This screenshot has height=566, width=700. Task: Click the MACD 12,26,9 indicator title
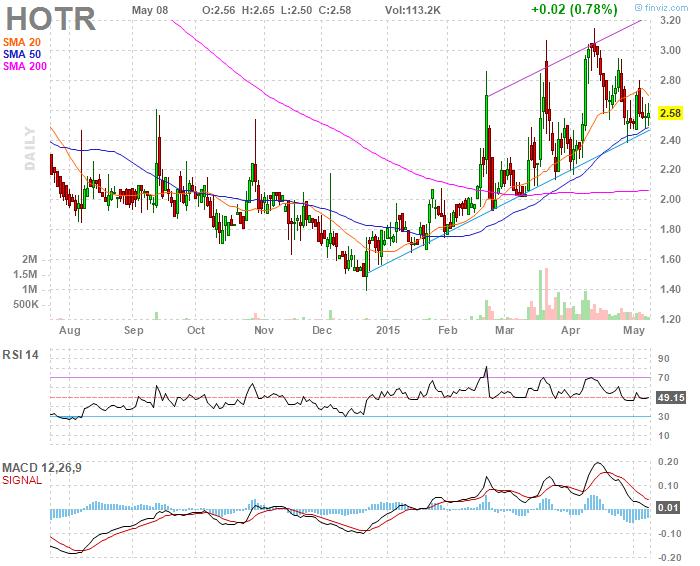coord(42,468)
